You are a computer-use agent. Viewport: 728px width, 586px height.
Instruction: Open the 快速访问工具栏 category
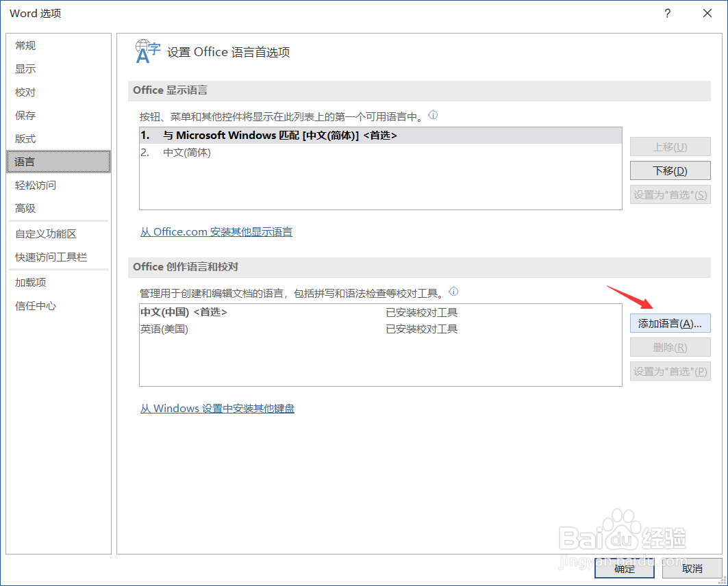(58, 257)
